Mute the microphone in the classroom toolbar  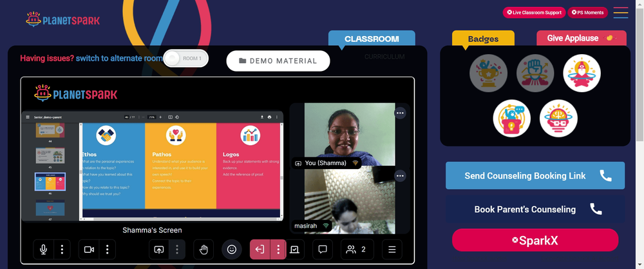(43, 249)
